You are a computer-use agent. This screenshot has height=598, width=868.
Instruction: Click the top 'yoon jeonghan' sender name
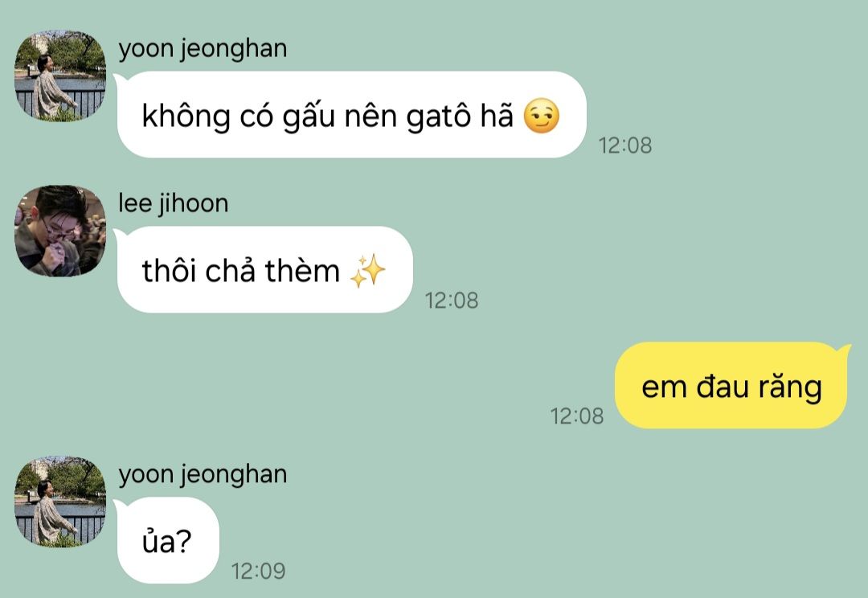tap(203, 49)
